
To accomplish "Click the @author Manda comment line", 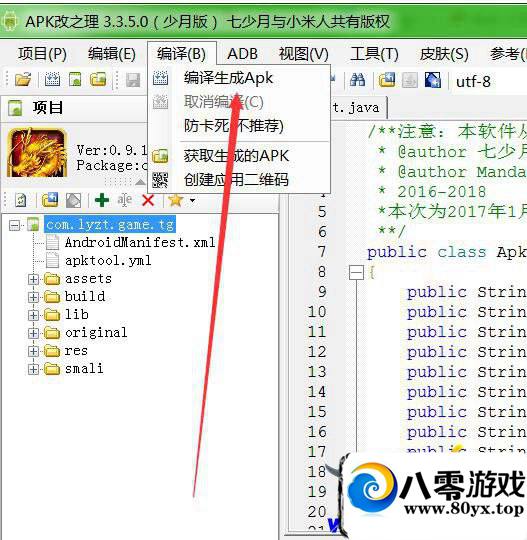I will click(x=452, y=172).
